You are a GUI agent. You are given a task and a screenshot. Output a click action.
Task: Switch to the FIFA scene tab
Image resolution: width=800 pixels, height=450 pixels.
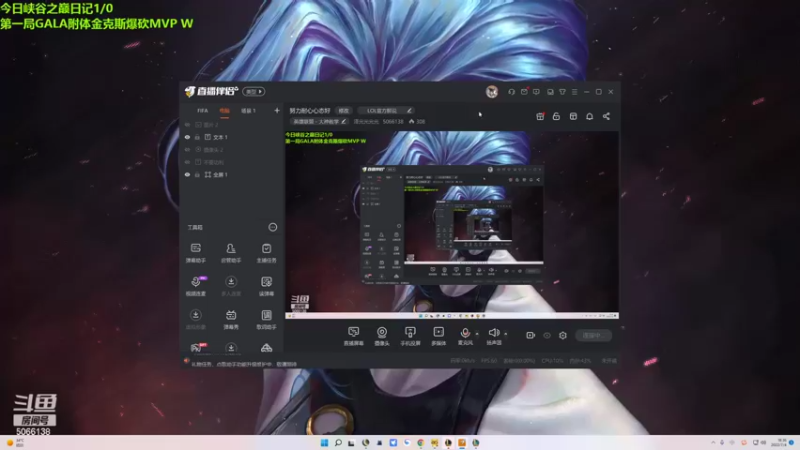pos(203,111)
